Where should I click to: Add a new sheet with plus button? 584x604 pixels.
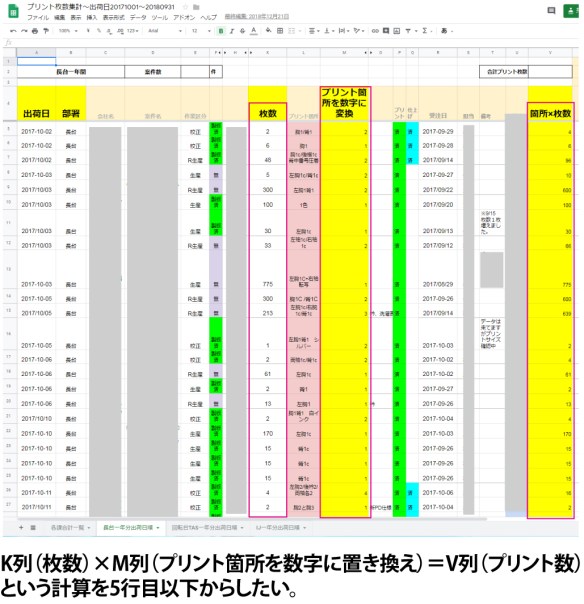pos(21,528)
